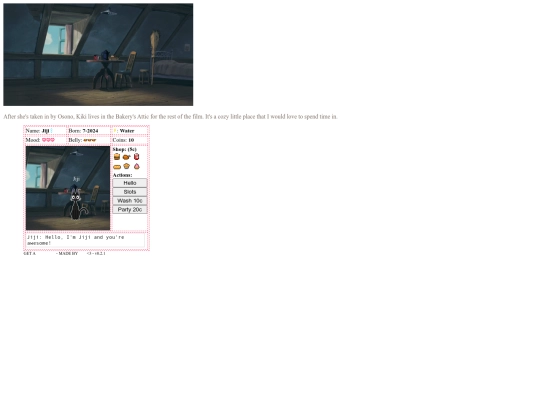
Task: Buy the red soda can item
Action: 136,157
